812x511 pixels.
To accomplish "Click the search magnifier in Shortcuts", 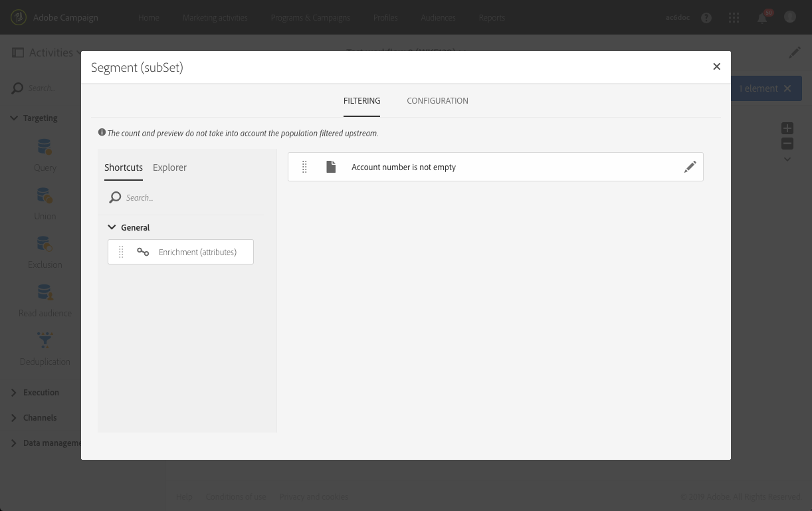I will click(x=115, y=197).
